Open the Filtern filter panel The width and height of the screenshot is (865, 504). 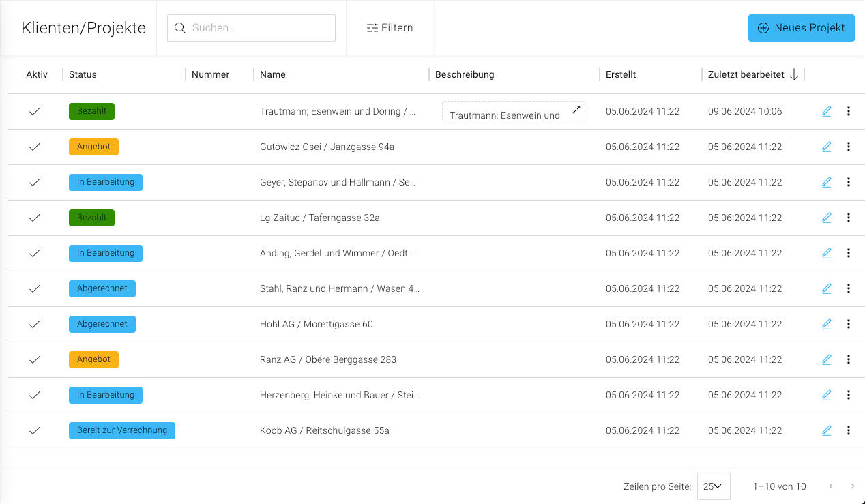pyautogui.click(x=390, y=28)
